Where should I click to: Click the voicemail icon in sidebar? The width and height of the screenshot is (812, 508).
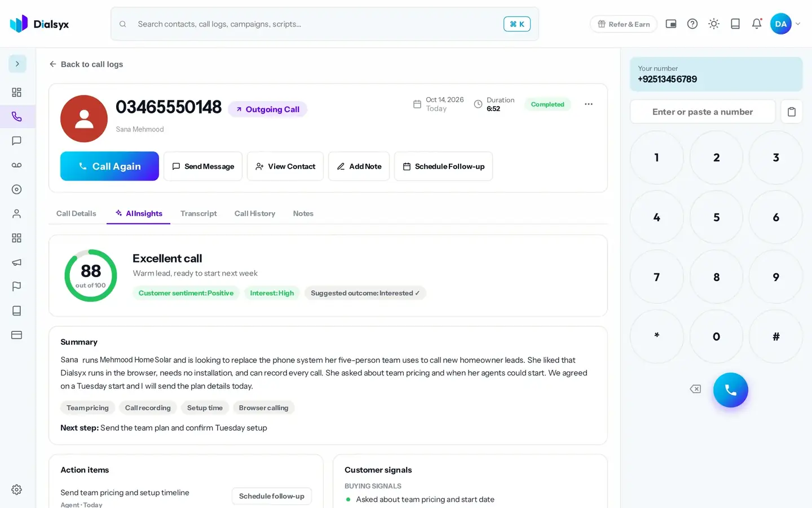point(17,165)
